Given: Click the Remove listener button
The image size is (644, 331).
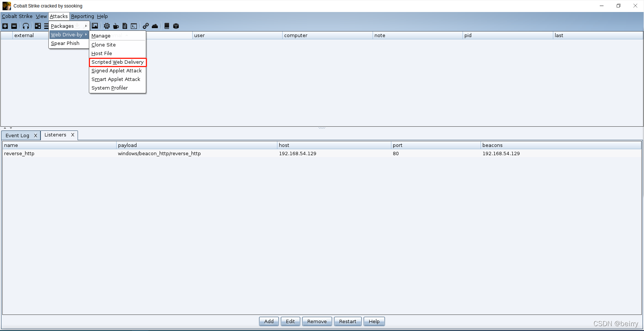Looking at the screenshot, I should click(x=317, y=321).
